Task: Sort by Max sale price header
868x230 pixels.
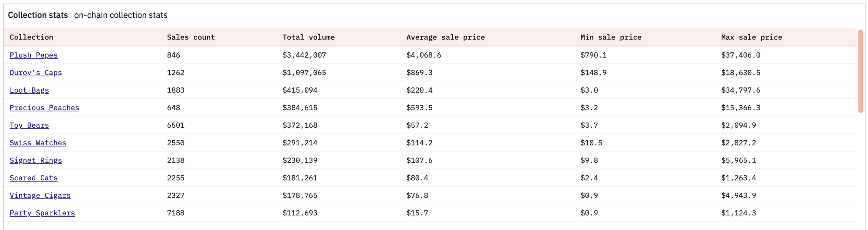Action: [x=751, y=37]
